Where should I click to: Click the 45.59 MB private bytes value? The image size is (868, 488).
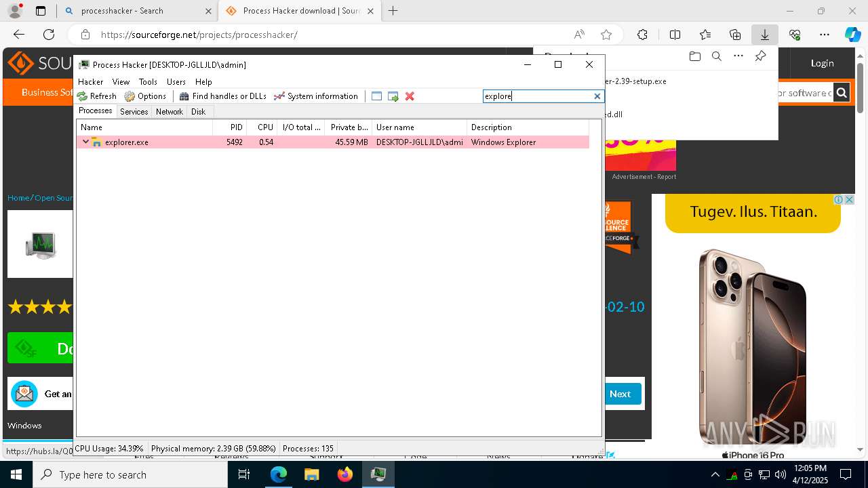[351, 142]
